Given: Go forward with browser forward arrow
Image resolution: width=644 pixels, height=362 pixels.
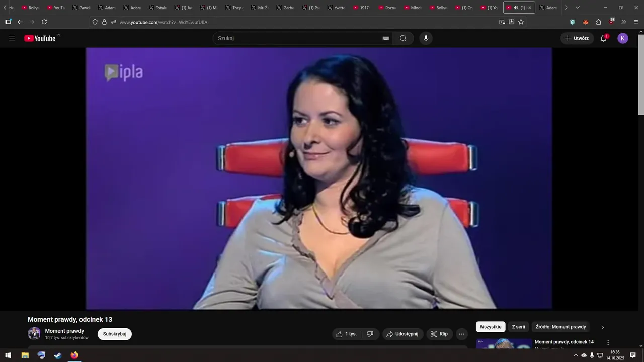Looking at the screenshot, I should coord(32,22).
